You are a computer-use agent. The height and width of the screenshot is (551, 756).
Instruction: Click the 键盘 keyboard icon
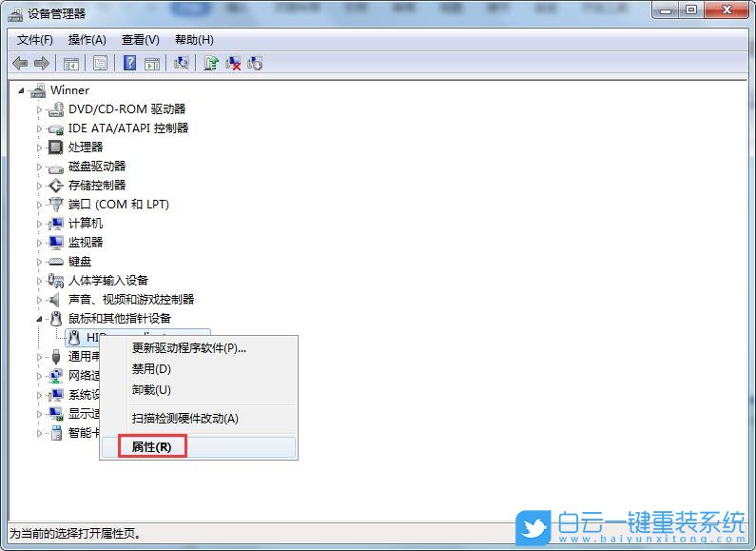pyautogui.click(x=56, y=262)
